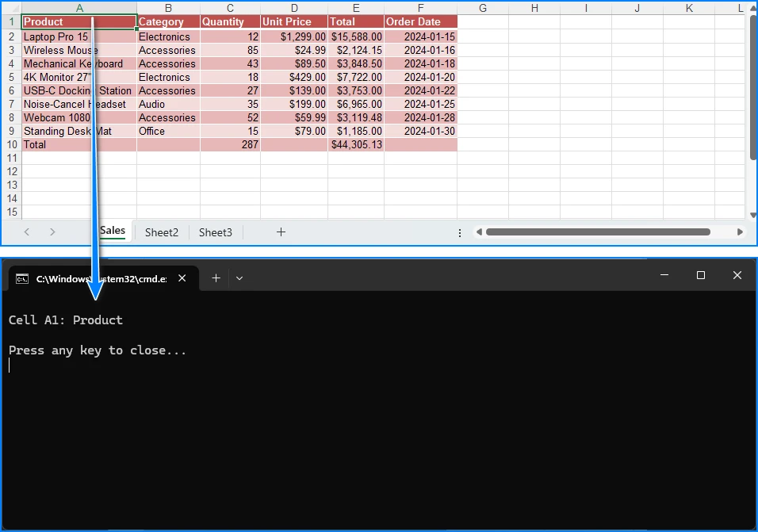This screenshot has height=532, width=758.
Task: Click horizontal scrollbar right arrow
Action: click(x=740, y=232)
